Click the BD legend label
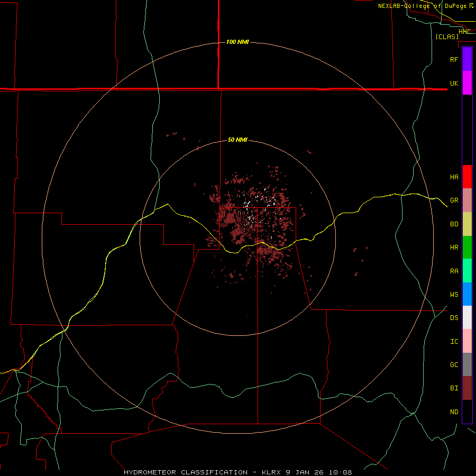 click(454, 224)
